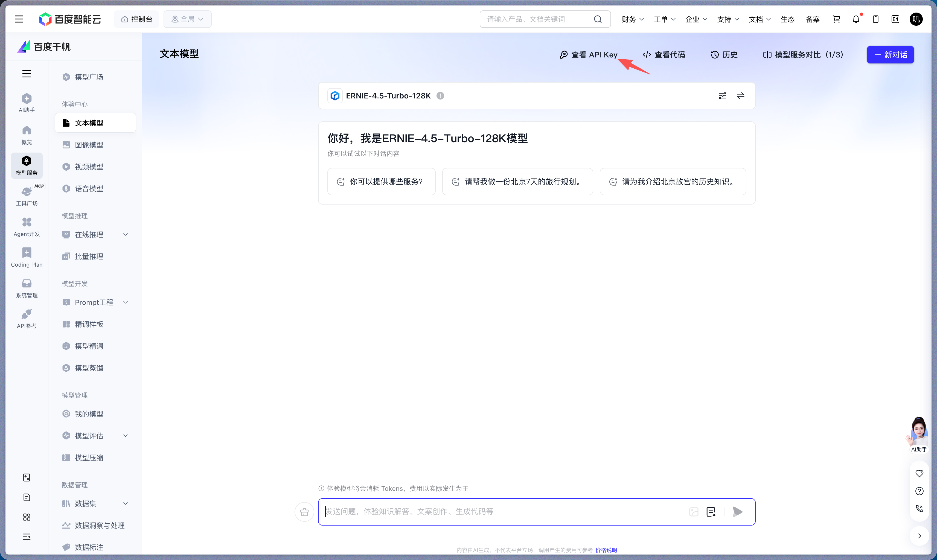
Task: Open the prompt optimization icon in input box
Action: coord(711,511)
